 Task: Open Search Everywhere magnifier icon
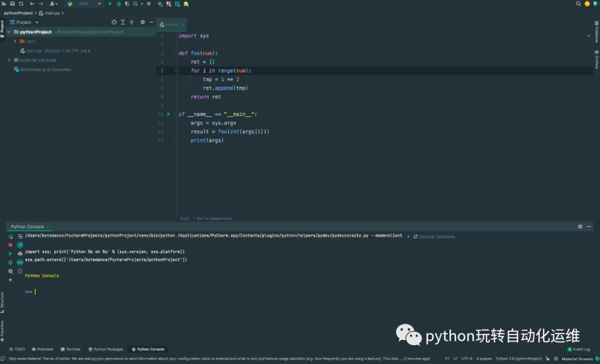tap(578, 4)
